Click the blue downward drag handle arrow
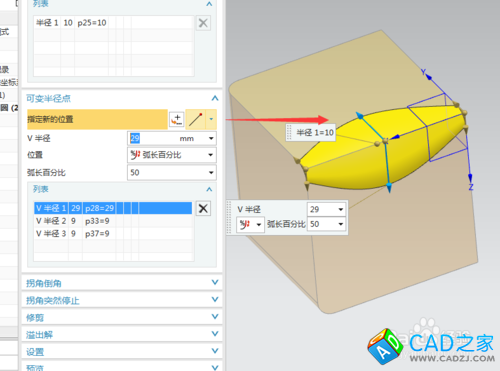Screen dimensions: 500x371 (x=389, y=188)
